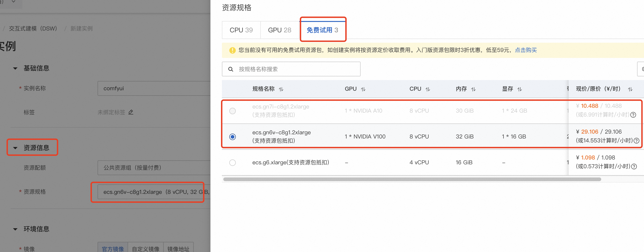The image size is (644, 252).
Task: Sort by 现价/原价 column sort icon
Action: tap(630, 89)
